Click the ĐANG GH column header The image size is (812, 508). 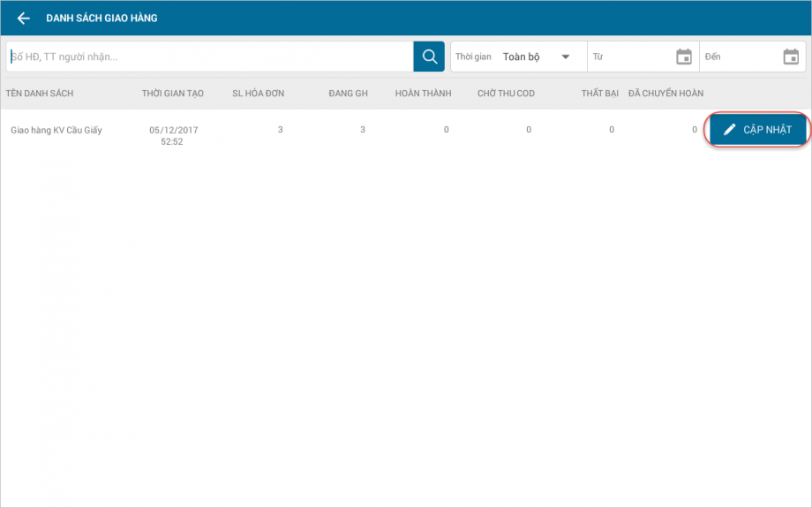[348, 94]
